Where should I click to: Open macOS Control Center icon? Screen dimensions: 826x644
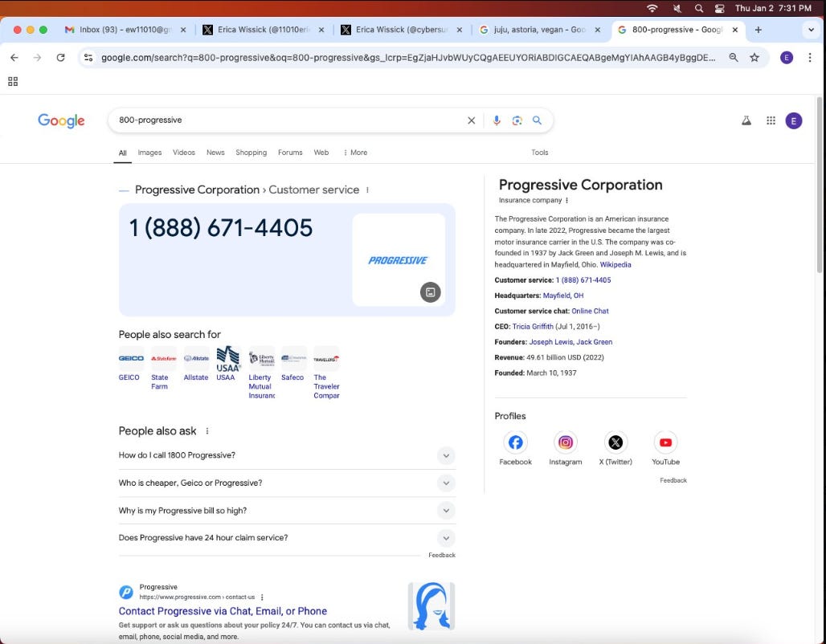pos(720,8)
